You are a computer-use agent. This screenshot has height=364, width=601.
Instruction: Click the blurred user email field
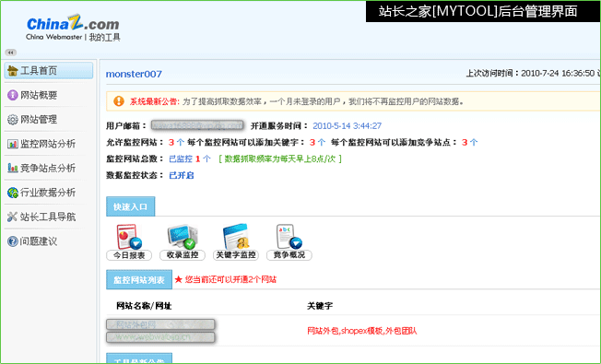pos(197,125)
